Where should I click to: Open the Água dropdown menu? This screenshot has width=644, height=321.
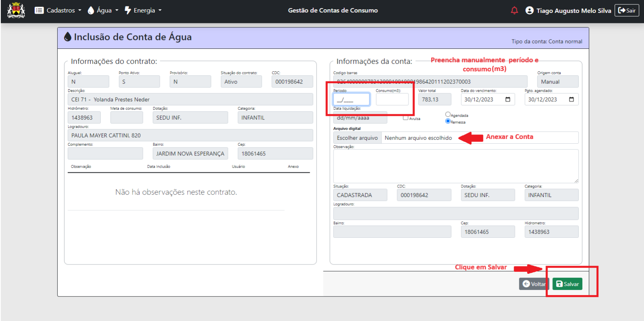click(x=103, y=10)
